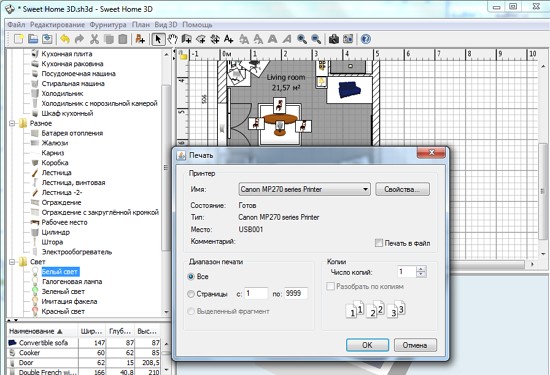Click the Add text label tool
Viewport: 550px width, 375px height.
(x=228, y=39)
